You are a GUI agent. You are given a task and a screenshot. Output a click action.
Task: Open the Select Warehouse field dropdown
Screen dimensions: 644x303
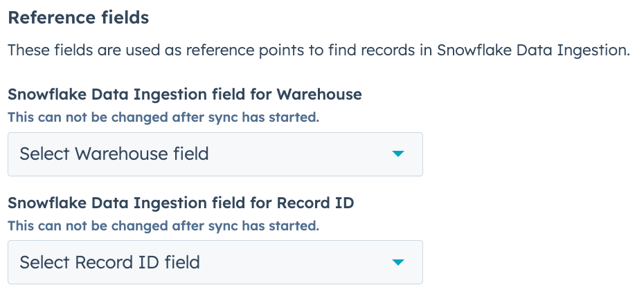(x=215, y=154)
